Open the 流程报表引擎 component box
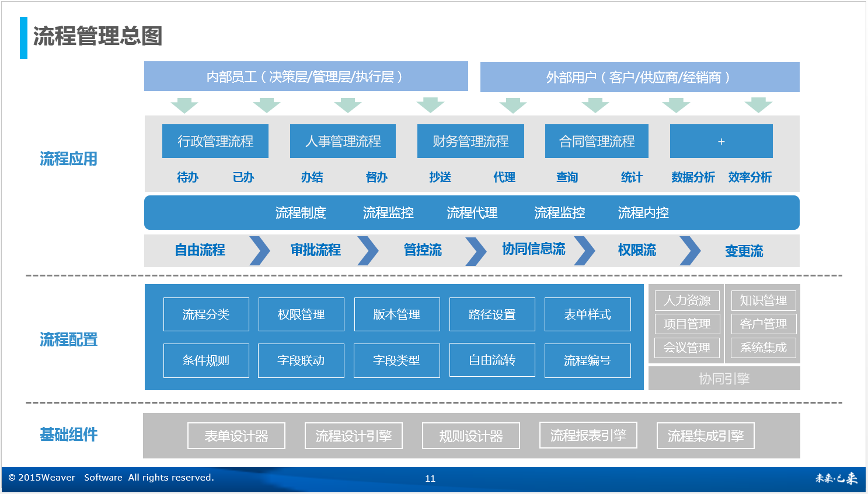The width and height of the screenshot is (868, 494). click(x=588, y=435)
